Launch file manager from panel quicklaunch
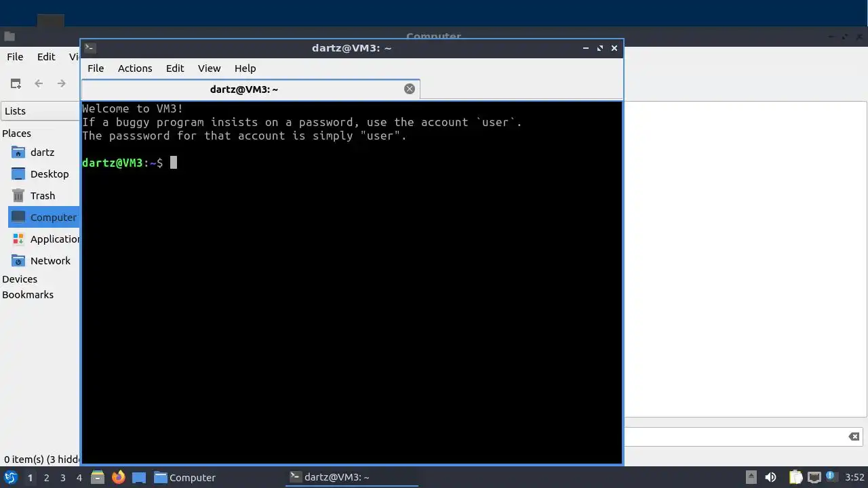Viewport: 868px width, 488px height. click(x=98, y=477)
